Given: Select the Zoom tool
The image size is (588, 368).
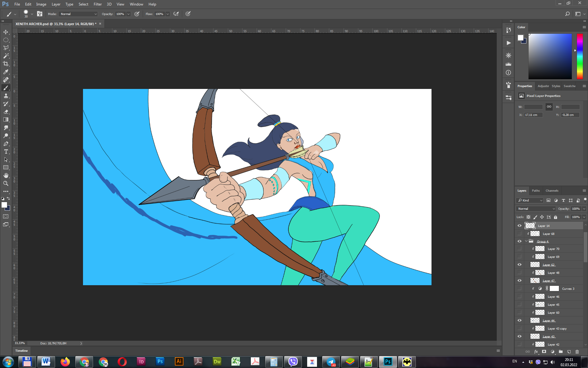Looking at the screenshot, I should (x=6, y=183).
